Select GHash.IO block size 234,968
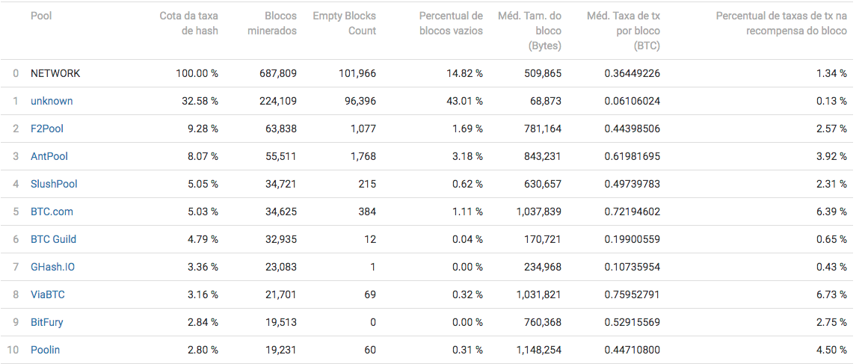The image size is (868, 364). pos(543,267)
